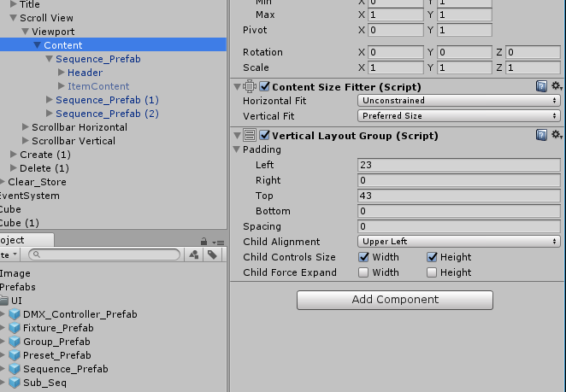Open Content Size Fitter help reference icon
The image size is (566, 392).
pyautogui.click(x=541, y=86)
